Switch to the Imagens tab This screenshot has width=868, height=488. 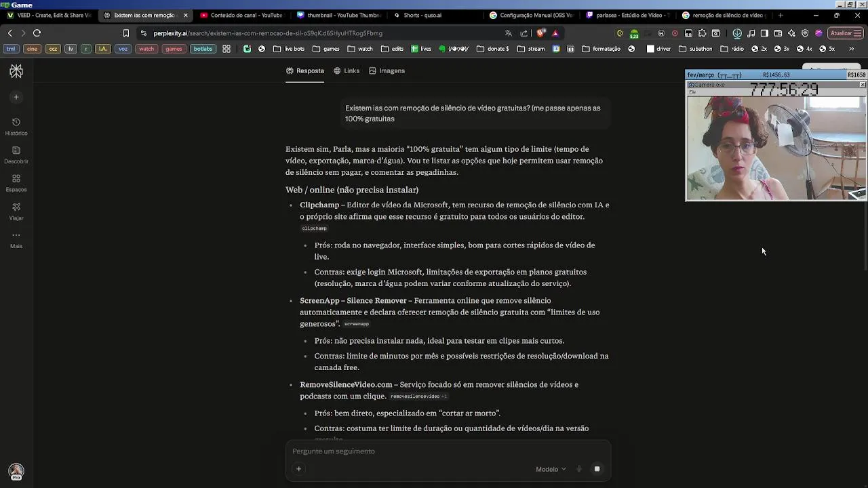click(x=387, y=70)
